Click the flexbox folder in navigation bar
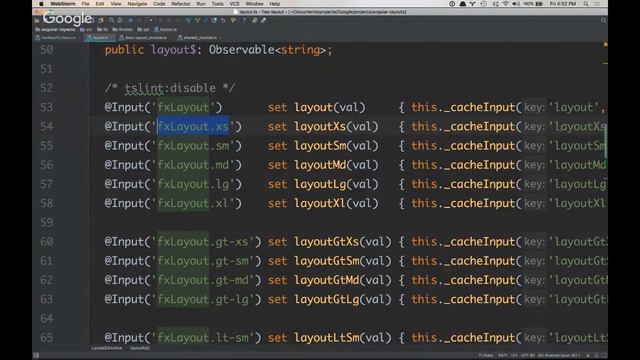 click(x=122, y=29)
